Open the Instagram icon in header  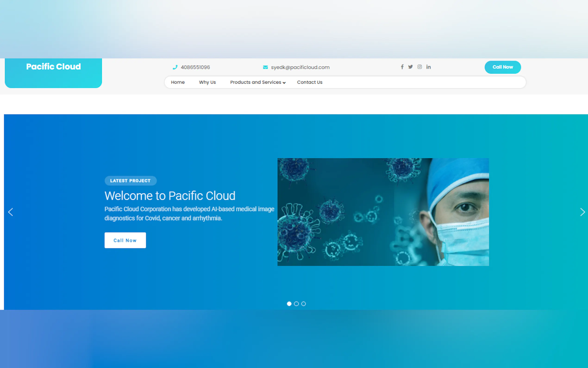[x=419, y=67]
